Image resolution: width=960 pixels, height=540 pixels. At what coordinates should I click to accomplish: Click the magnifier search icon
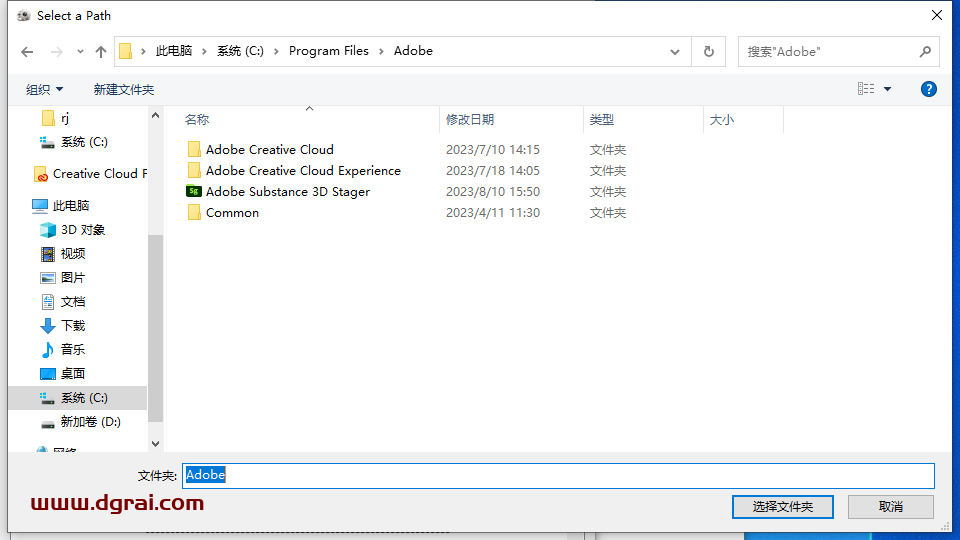pos(925,52)
